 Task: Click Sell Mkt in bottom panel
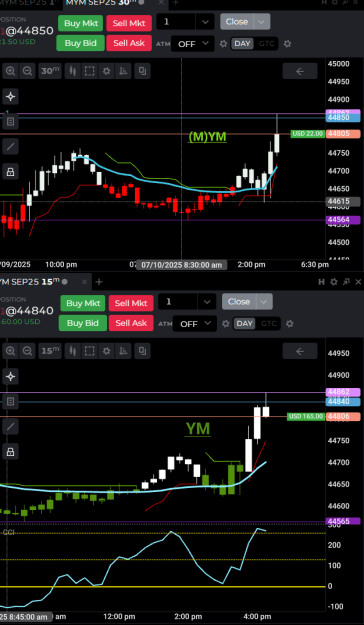coord(131,303)
